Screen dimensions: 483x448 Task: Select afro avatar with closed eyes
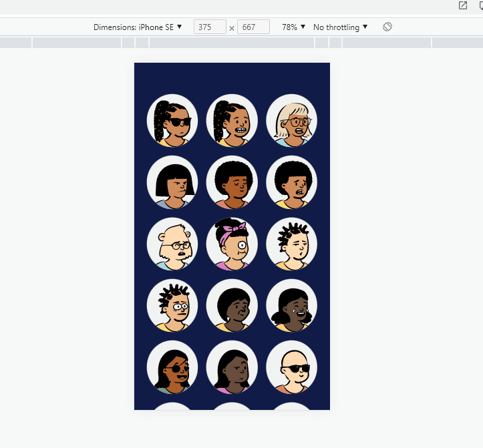point(232,182)
